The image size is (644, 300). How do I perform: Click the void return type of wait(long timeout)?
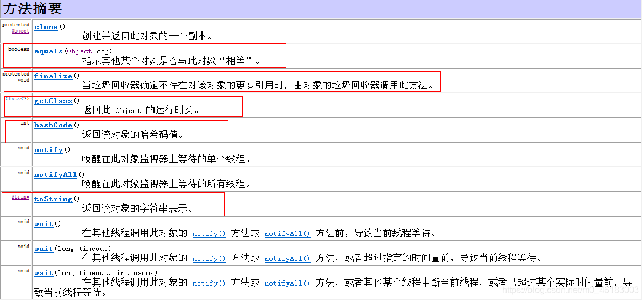pos(23,247)
